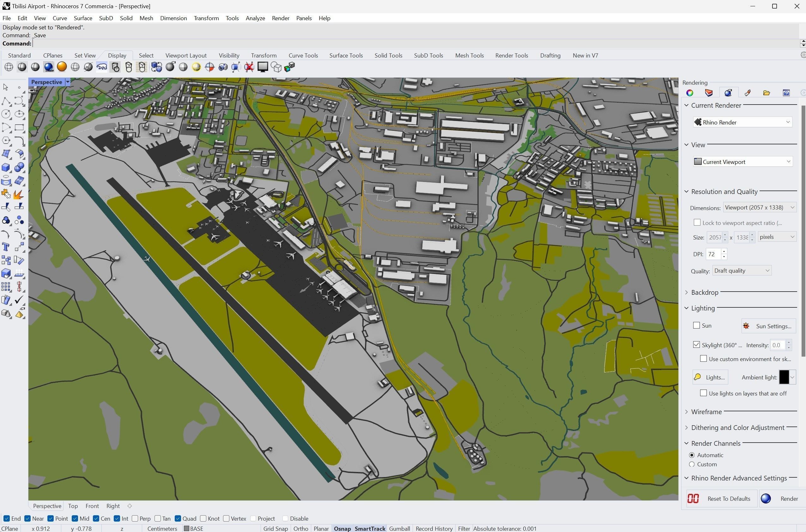Open the Rhino Render renderer dropdown
The image size is (806, 532).
tap(742, 122)
